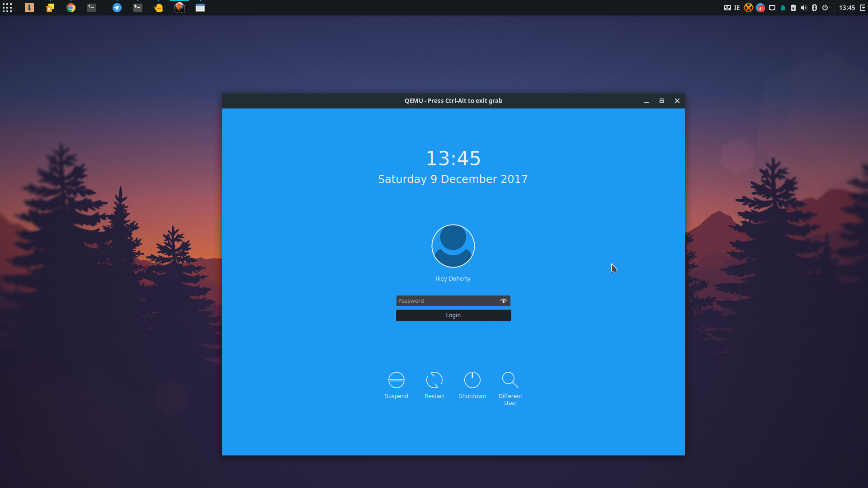
Task: Open the volume speaker control
Action: point(804,8)
